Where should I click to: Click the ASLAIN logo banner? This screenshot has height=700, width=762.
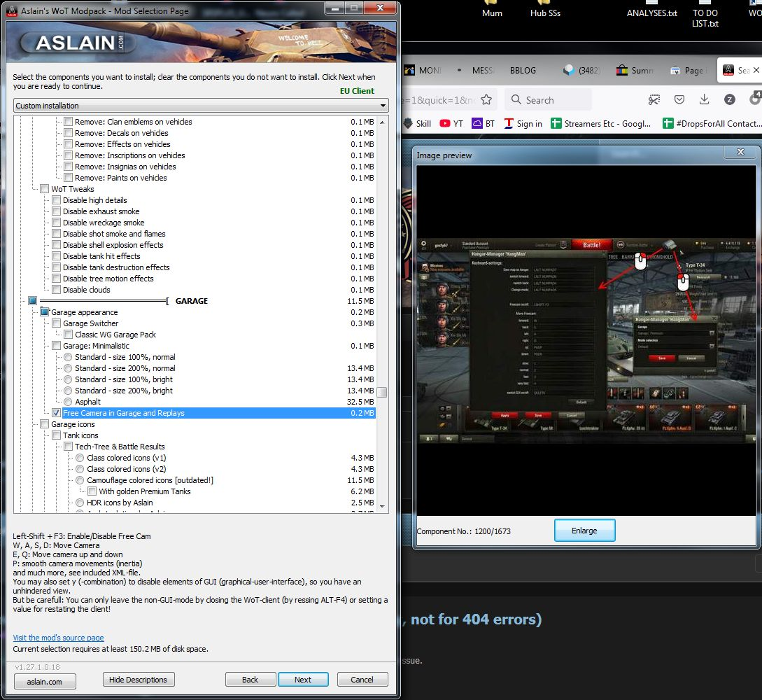[78, 43]
